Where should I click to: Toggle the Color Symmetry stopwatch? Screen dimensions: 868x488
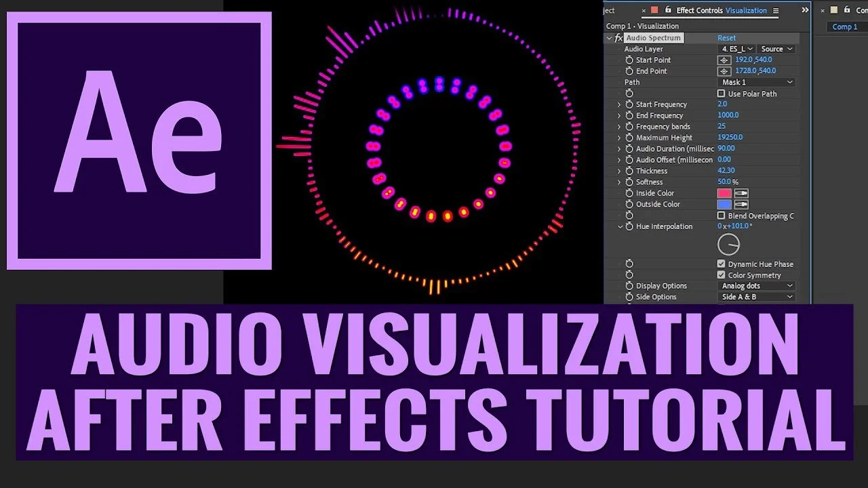[x=629, y=274]
